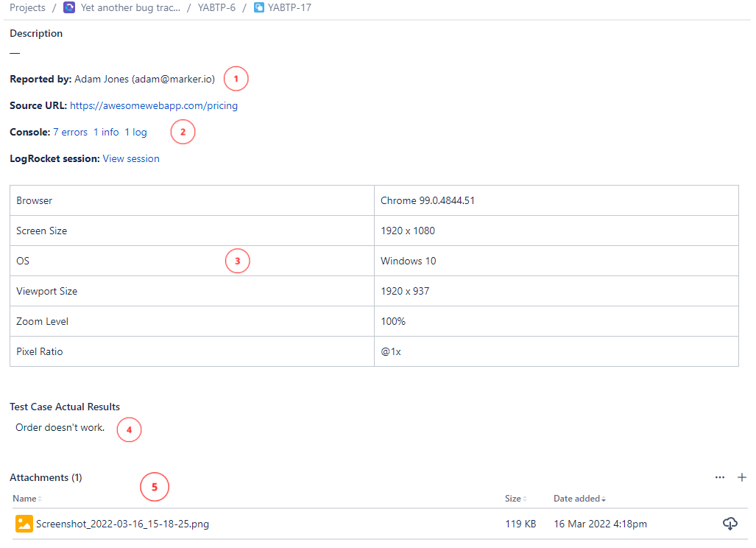View the 7 console errors

point(70,132)
